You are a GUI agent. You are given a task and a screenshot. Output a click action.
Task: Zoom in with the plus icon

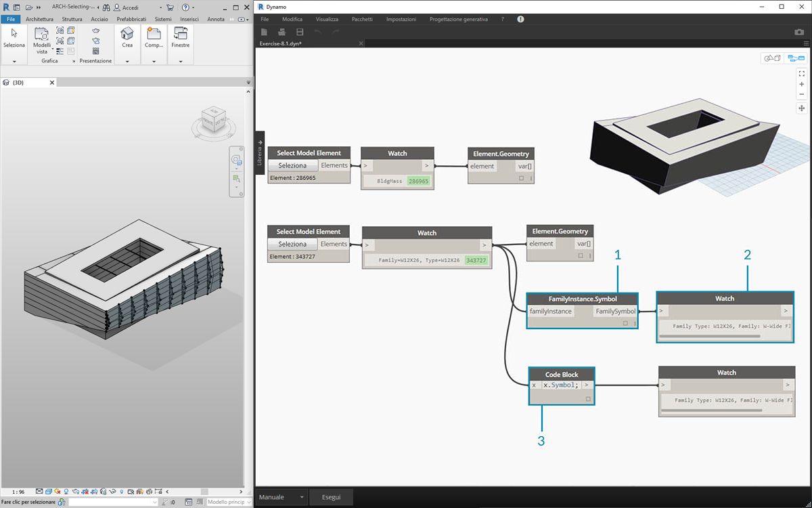(x=801, y=84)
